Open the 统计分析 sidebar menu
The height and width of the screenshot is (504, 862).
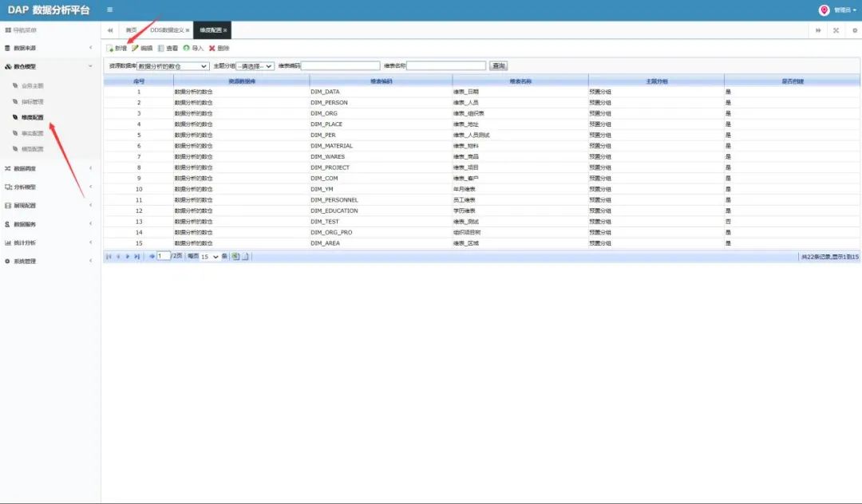pyautogui.click(x=25, y=242)
